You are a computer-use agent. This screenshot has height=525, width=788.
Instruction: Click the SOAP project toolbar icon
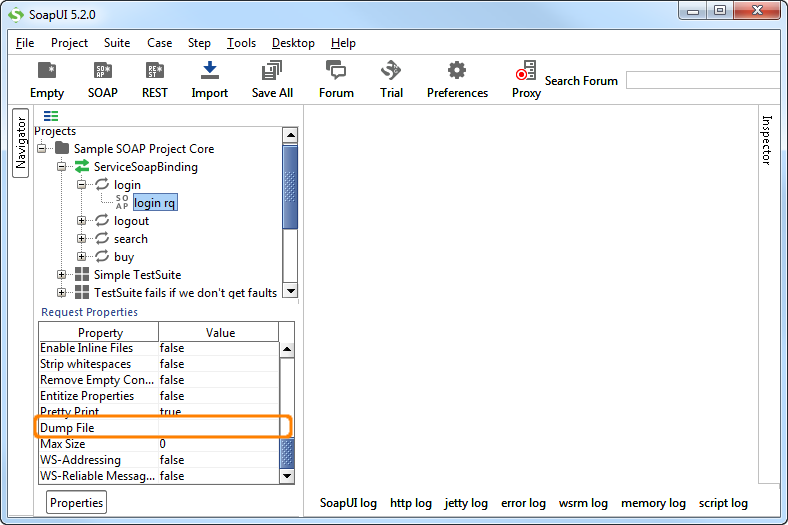click(x=103, y=71)
